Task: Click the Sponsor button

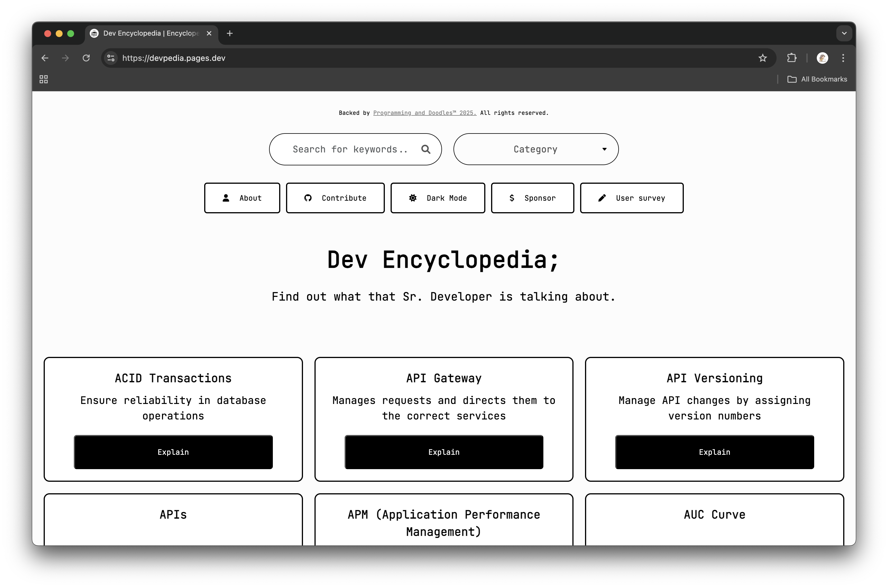Action: pyautogui.click(x=532, y=198)
